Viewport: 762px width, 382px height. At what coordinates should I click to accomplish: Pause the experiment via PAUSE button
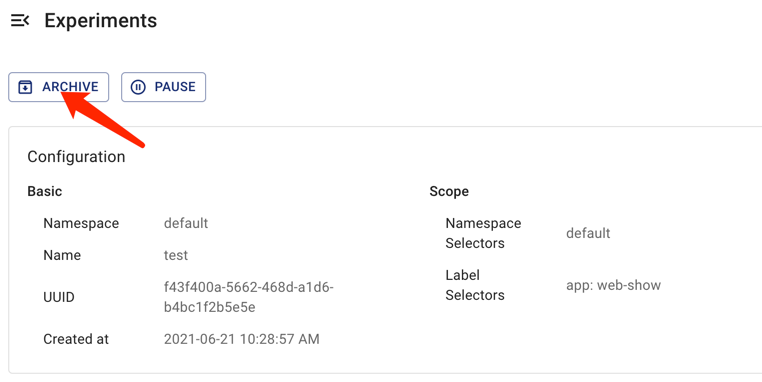(x=163, y=87)
